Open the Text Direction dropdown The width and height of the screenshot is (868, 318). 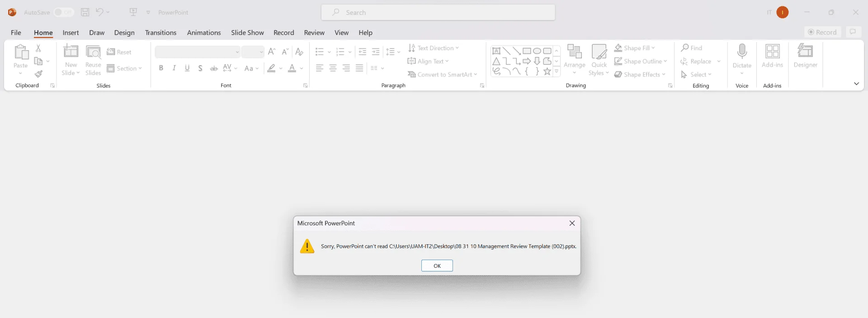(433, 48)
